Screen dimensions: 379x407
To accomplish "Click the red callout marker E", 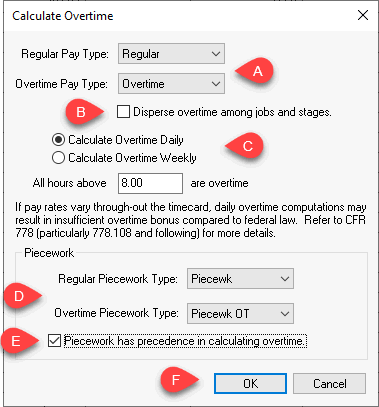I will 20,341.
